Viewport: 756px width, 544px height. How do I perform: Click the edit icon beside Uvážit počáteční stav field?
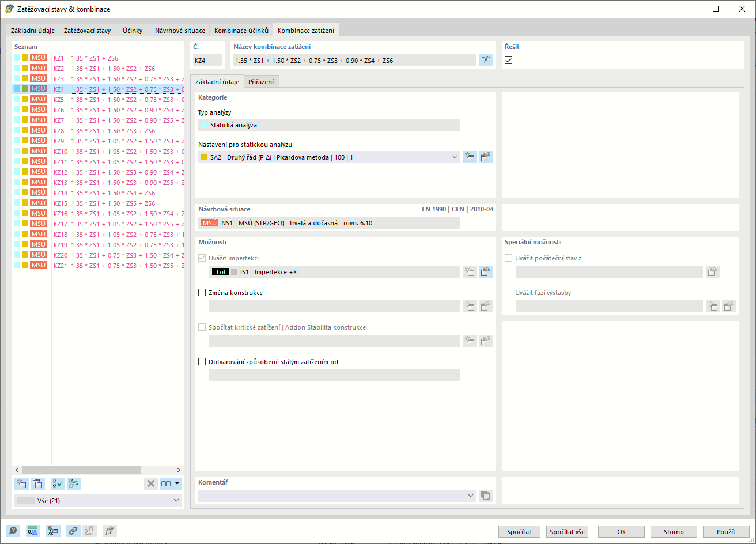click(713, 272)
